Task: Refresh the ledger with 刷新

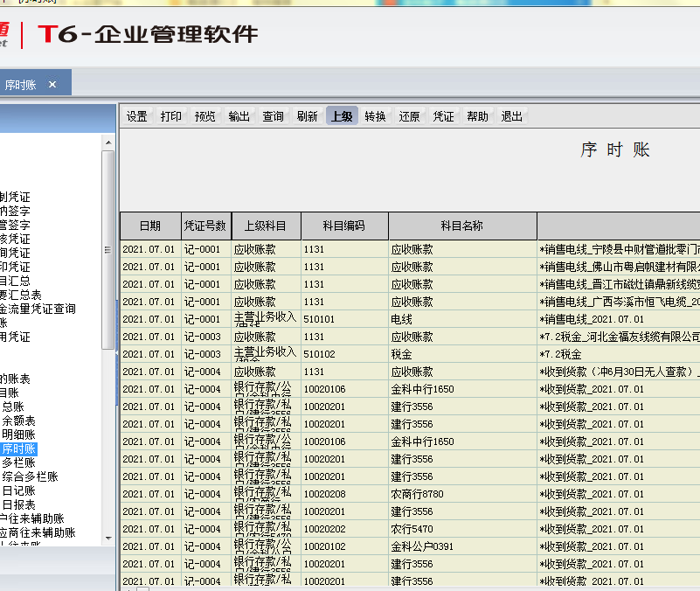Action: [307, 116]
